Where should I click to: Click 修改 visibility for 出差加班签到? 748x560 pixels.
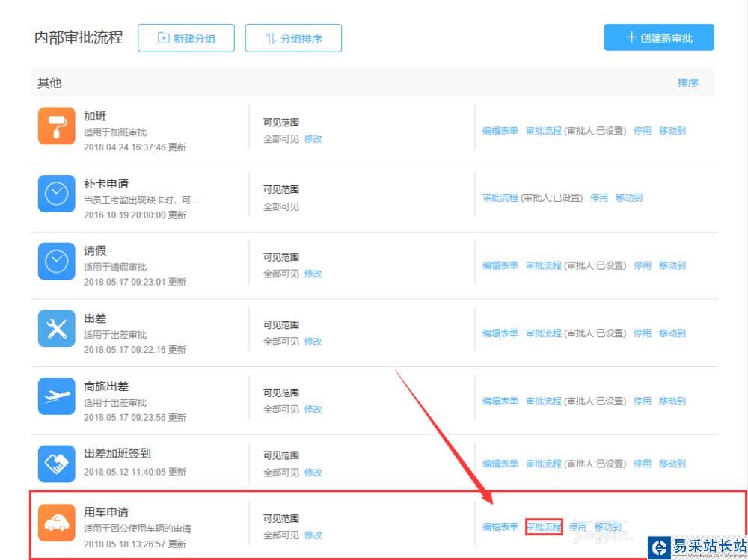313,473
